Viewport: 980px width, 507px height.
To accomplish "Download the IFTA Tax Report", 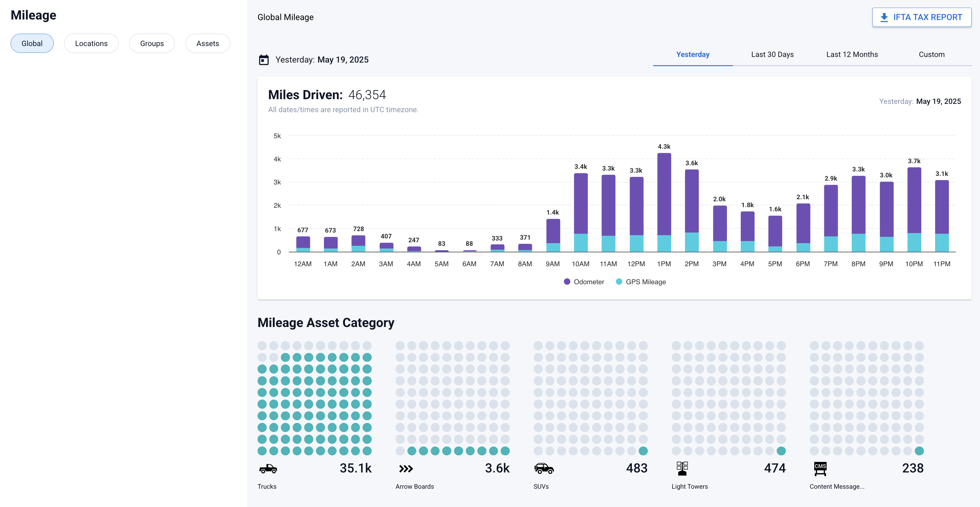I will pos(921,17).
